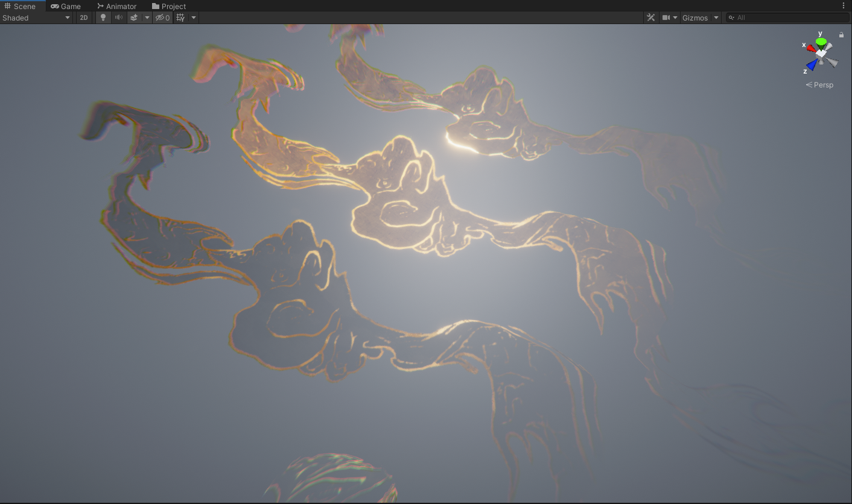Image resolution: width=852 pixels, height=504 pixels.
Task: Switch to the Project tab
Action: click(169, 6)
